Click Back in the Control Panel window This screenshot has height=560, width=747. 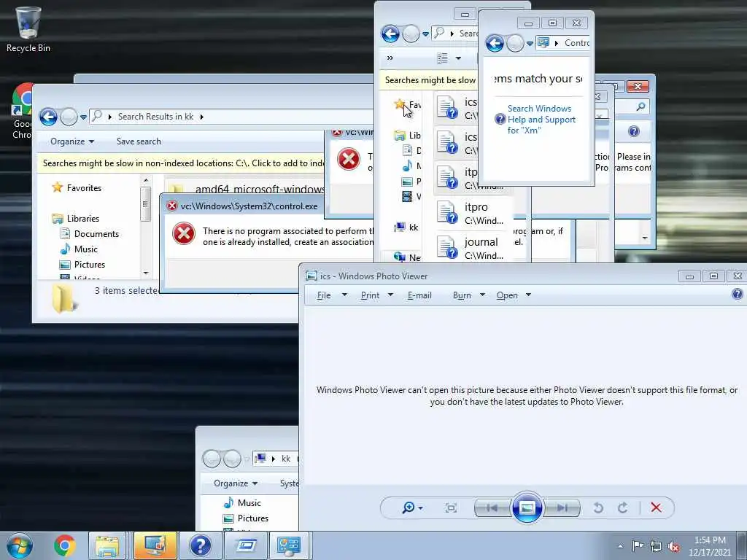click(x=495, y=44)
